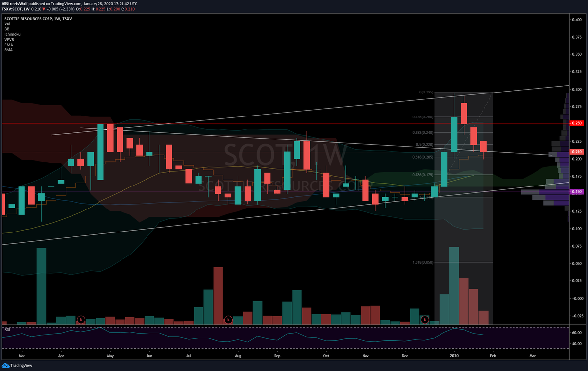Click the Aug label on time axis
This screenshot has width=588, height=371.
coord(238,356)
